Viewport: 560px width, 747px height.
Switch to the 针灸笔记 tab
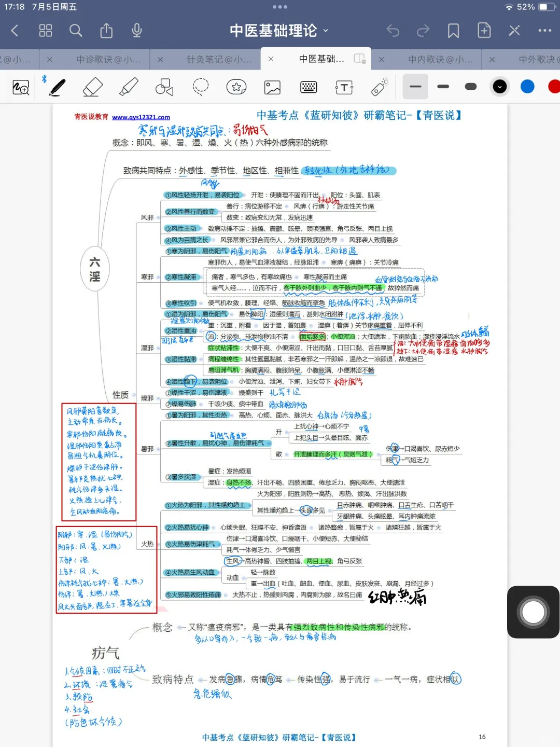(219, 59)
